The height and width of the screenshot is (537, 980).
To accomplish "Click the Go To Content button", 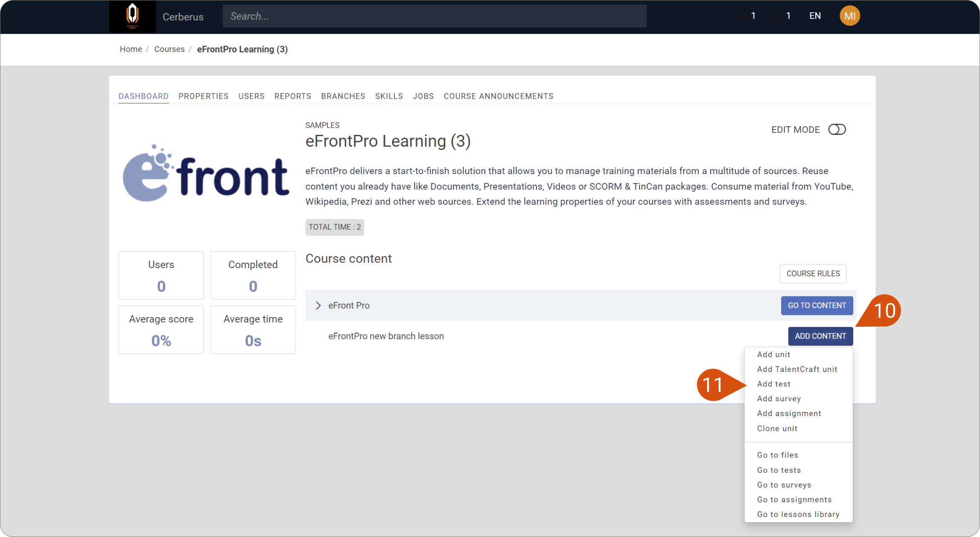I will (817, 306).
